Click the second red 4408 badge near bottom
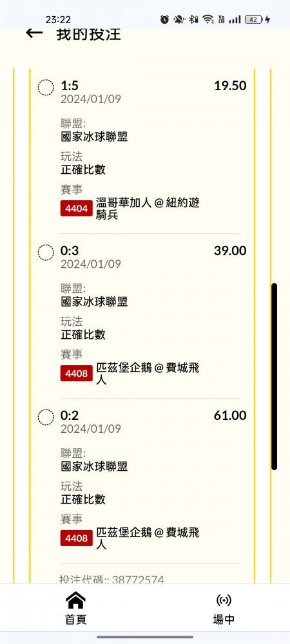 pyautogui.click(x=77, y=538)
